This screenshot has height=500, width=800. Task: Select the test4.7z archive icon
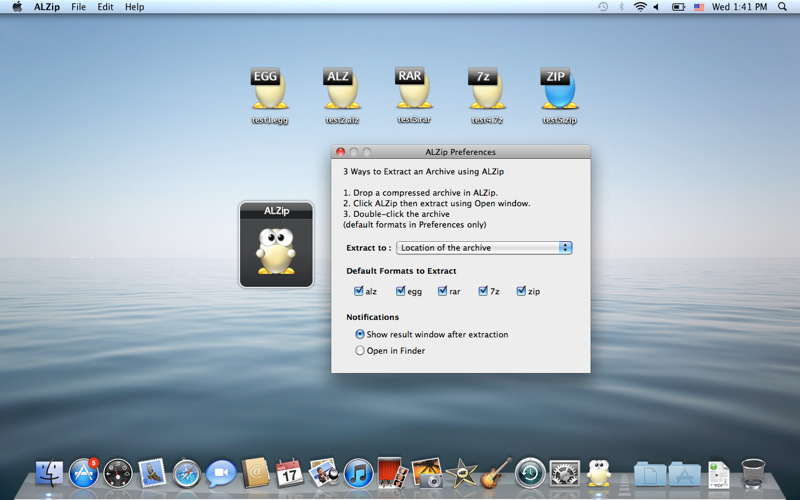[486, 91]
